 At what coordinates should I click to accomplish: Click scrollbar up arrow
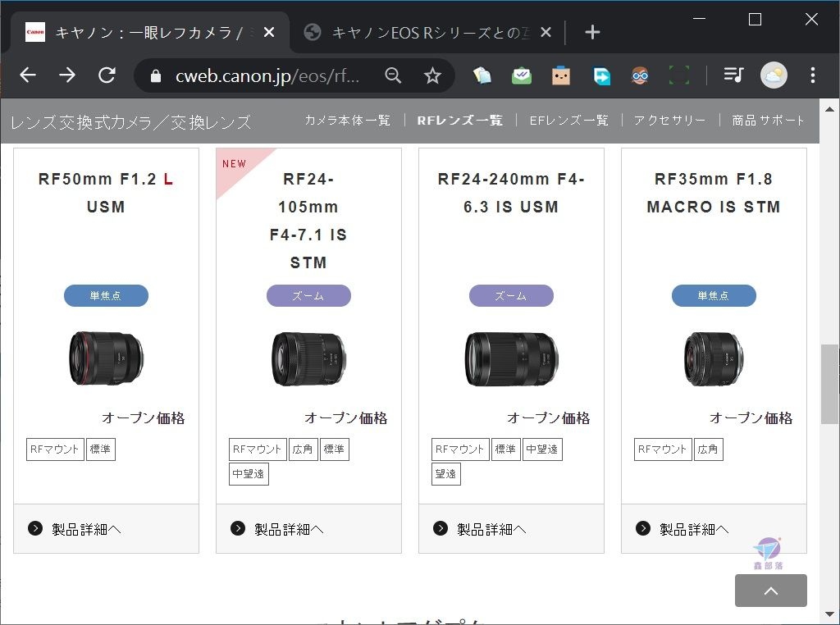(x=830, y=109)
